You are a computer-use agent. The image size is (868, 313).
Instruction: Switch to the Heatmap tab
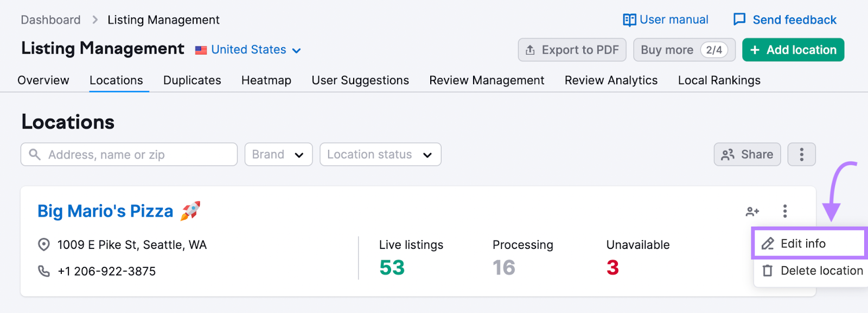coord(266,80)
